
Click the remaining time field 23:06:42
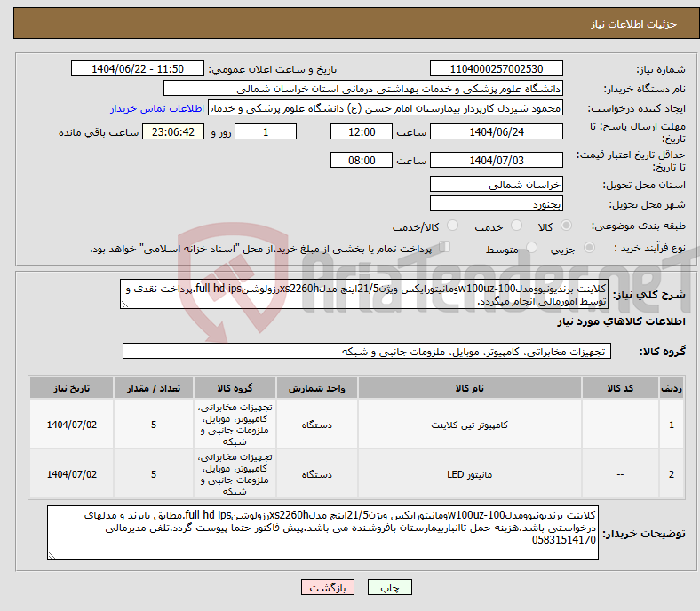[x=173, y=132]
